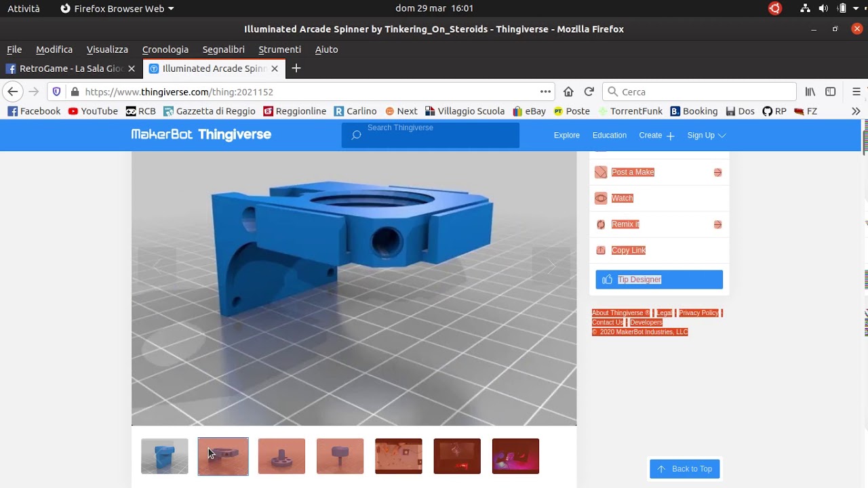Go back with the browser back arrow
Image resolution: width=868 pixels, height=488 pixels.
point(12,91)
